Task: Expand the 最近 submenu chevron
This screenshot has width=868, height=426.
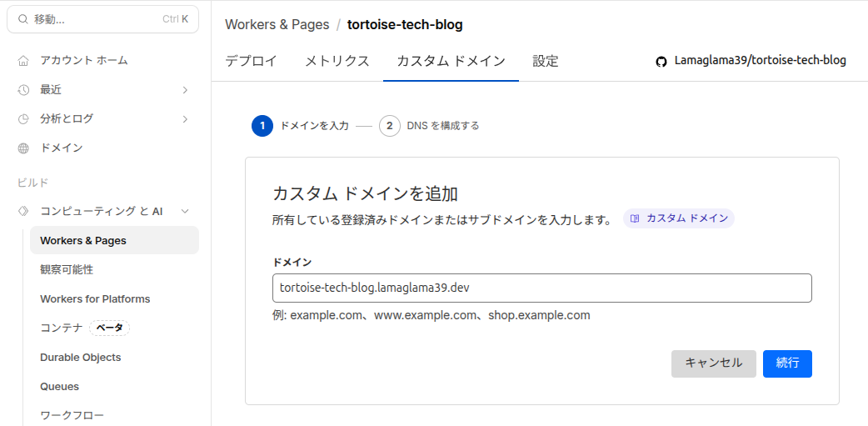Action: (185, 90)
